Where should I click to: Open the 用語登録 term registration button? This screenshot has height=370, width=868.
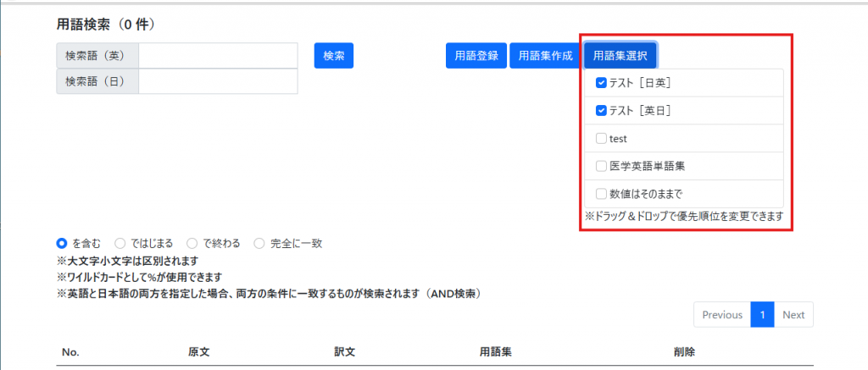[x=476, y=55]
